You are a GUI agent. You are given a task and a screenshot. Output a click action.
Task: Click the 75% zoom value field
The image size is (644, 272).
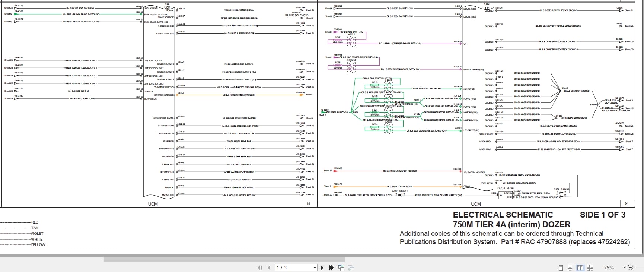[x=609, y=268]
